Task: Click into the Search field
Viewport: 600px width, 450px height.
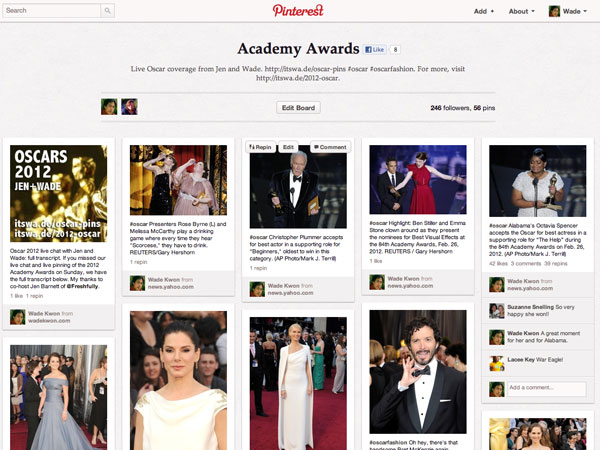Action: click(52, 11)
